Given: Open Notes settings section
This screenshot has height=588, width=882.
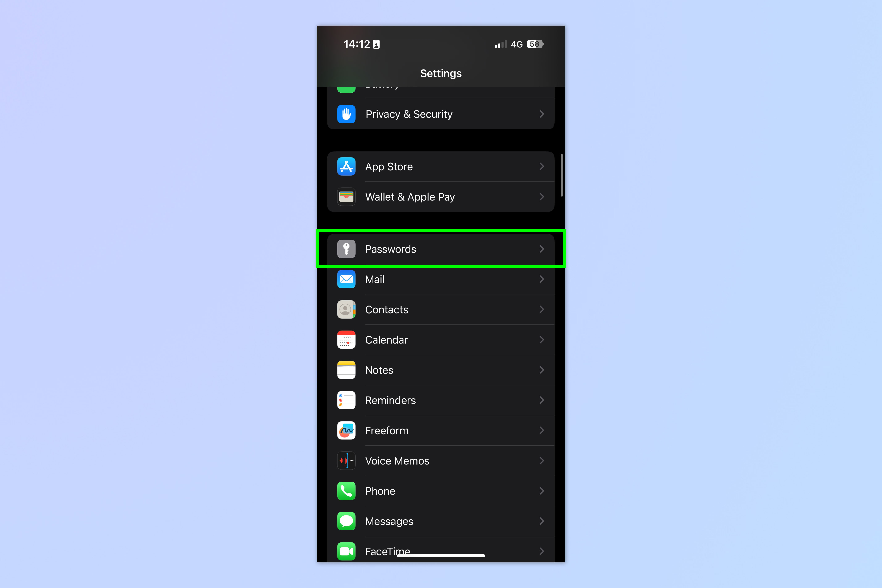Looking at the screenshot, I should pos(441,369).
